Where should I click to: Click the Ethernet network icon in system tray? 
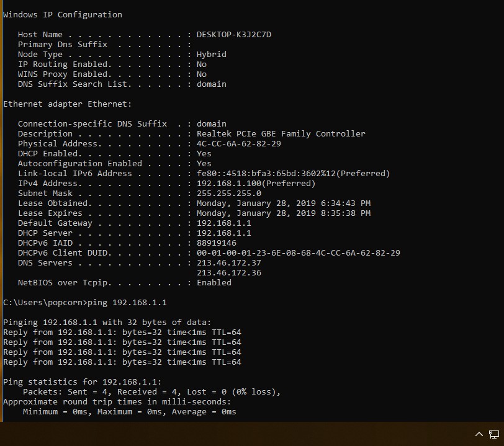(494, 434)
